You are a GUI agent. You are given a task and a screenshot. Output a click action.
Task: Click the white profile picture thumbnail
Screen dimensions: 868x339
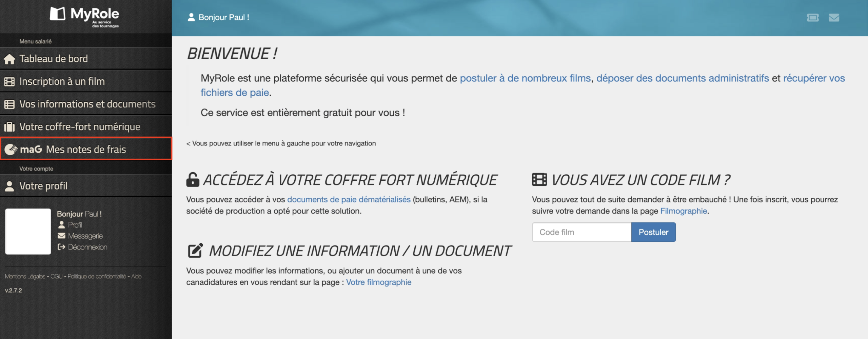click(x=28, y=231)
